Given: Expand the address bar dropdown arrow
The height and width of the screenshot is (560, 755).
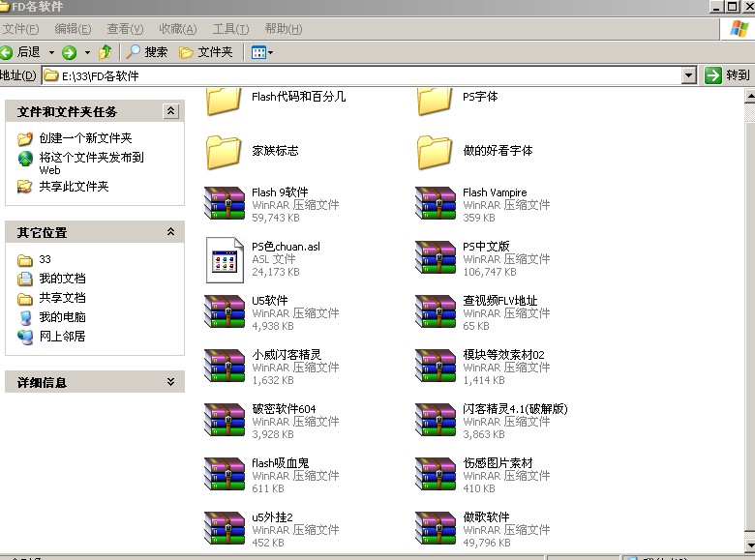Looking at the screenshot, I should point(688,75).
